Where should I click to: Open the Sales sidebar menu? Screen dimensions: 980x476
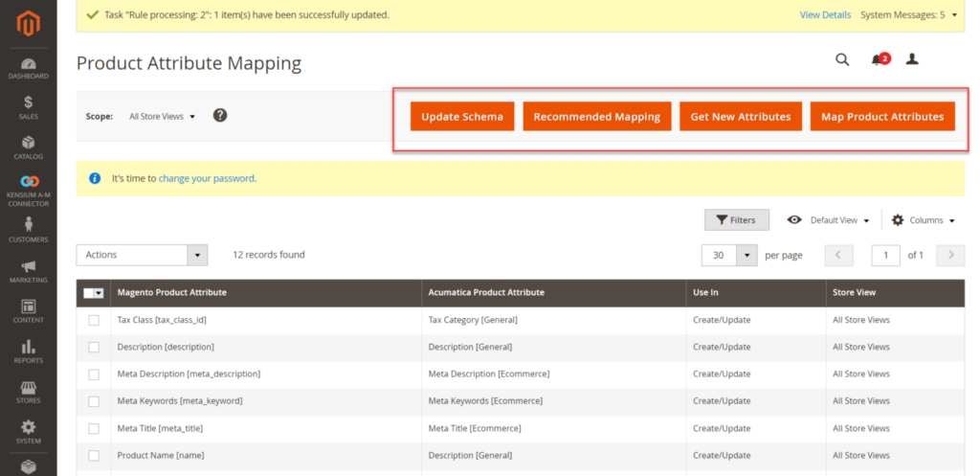[x=28, y=108]
